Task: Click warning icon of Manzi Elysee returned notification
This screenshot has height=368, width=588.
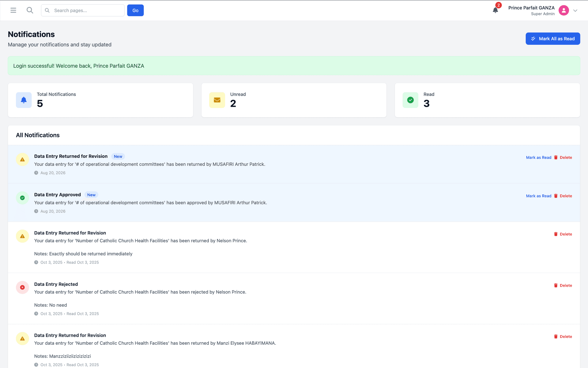Action: [22, 339]
